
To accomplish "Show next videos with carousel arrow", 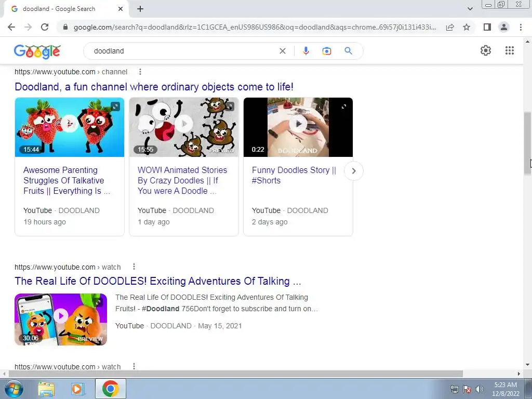I will pyautogui.click(x=353, y=171).
